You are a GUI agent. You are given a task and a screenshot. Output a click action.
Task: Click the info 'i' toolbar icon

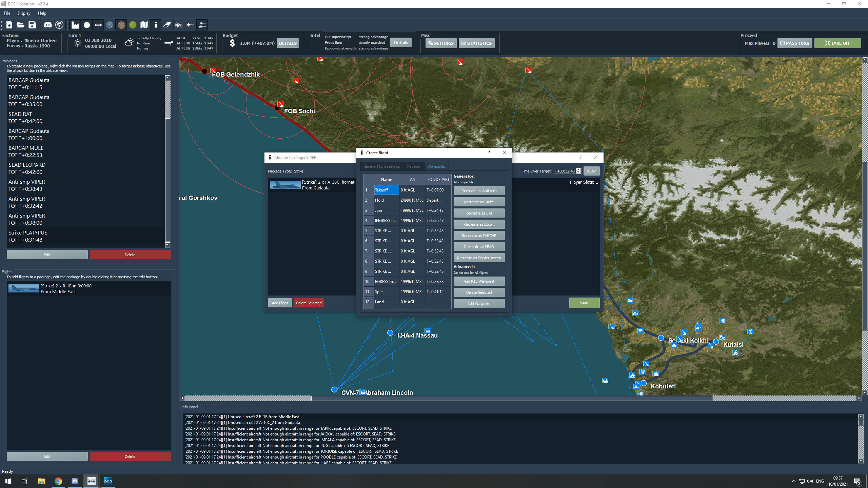[156, 25]
